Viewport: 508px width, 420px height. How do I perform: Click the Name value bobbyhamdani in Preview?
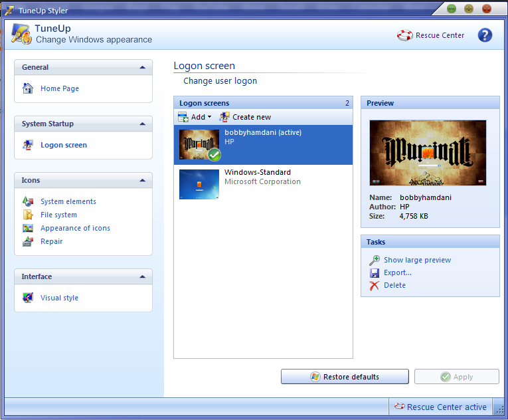tap(426, 197)
